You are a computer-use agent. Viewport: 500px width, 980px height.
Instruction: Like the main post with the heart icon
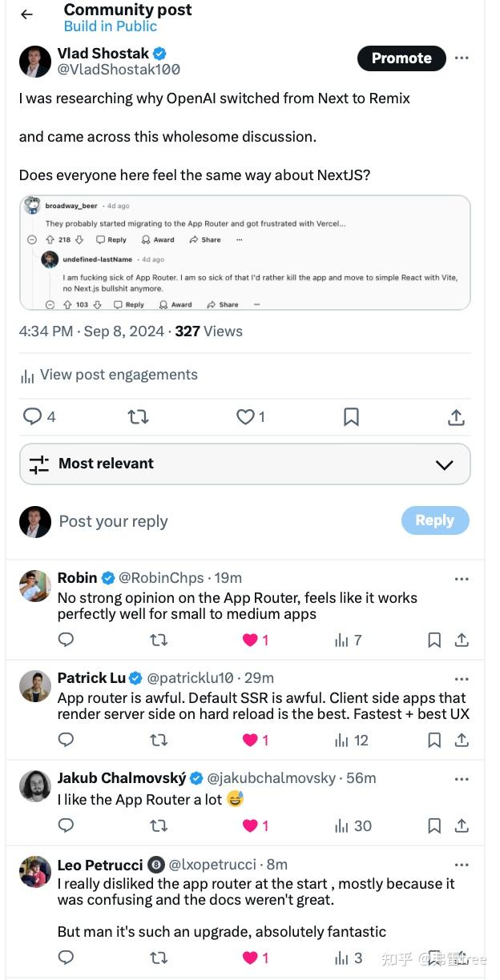pos(244,416)
